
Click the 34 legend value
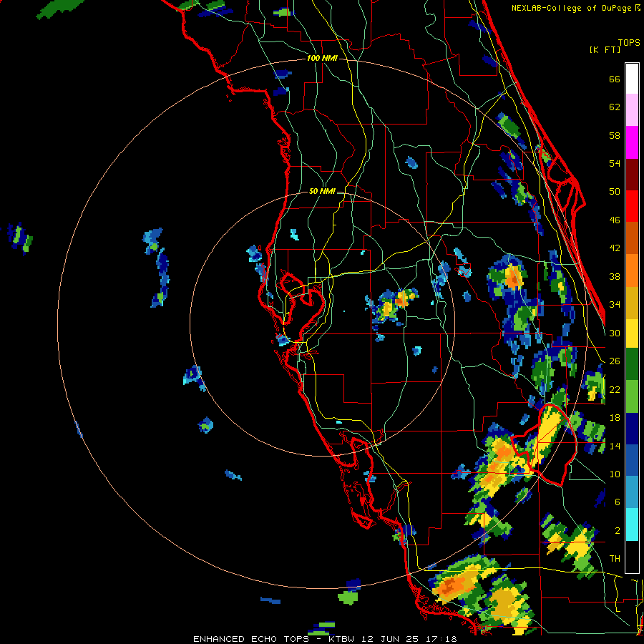pyautogui.click(x=615, y=304)
